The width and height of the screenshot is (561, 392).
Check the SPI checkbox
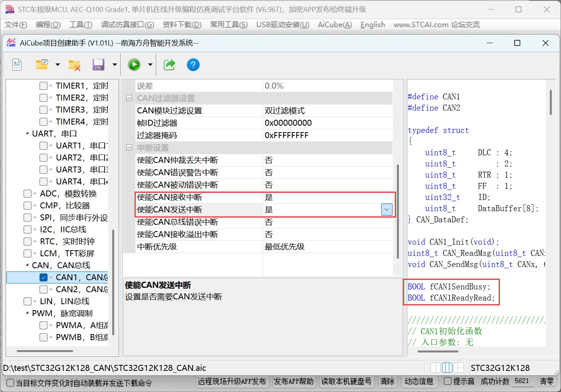point(28,218)
